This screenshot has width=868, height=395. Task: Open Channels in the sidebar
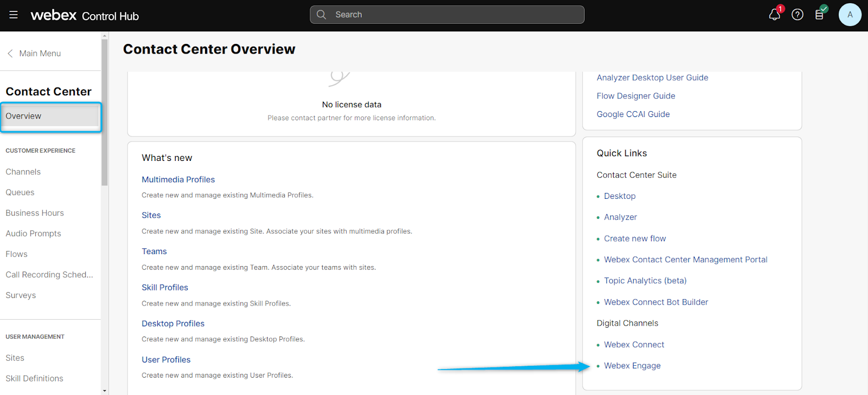(23, 172)
